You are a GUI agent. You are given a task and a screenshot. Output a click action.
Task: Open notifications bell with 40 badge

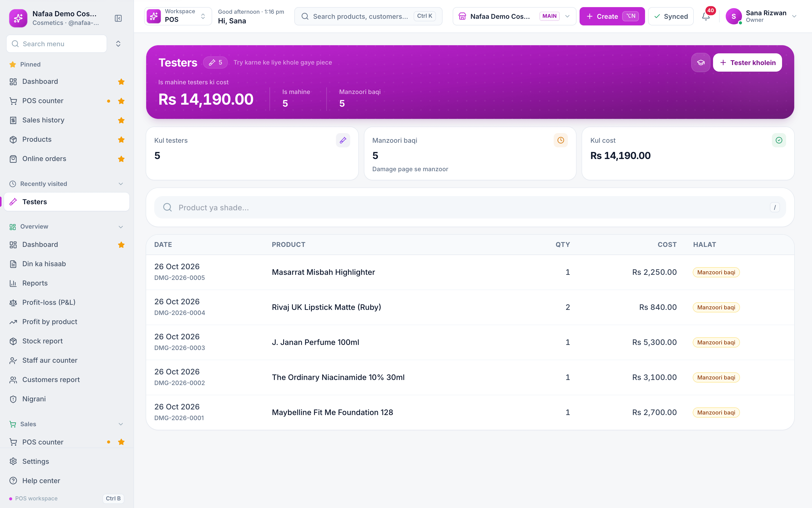point(706,16)
